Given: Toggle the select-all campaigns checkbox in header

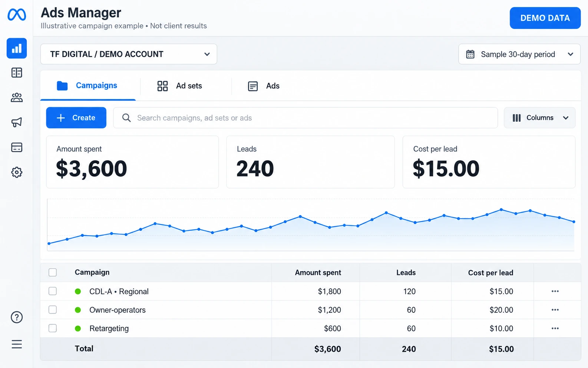Looking at the screenshot, I should point(53,272).
